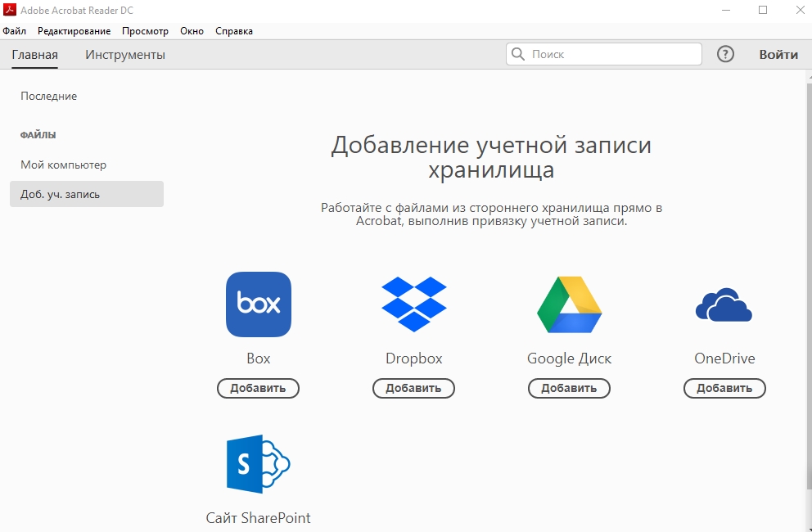812x532 pixels.
Task: Click the Dropbox logo icon
Action: click(413, 304)
